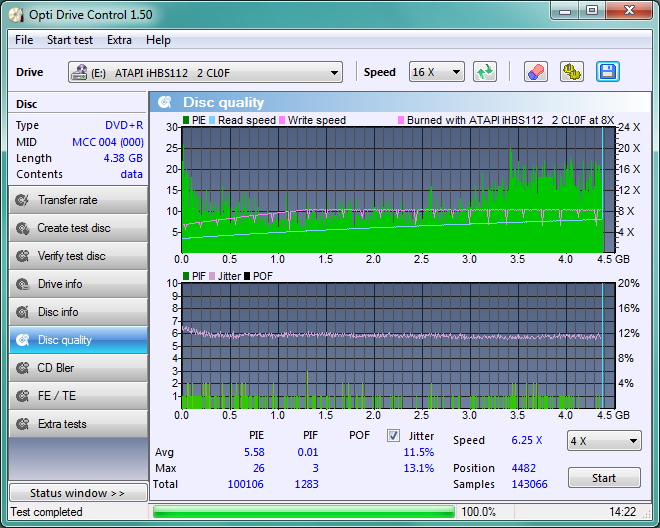Viewport: 660px width, 528px height.
Task: Select Verify test disc
Action: point(78,256)
